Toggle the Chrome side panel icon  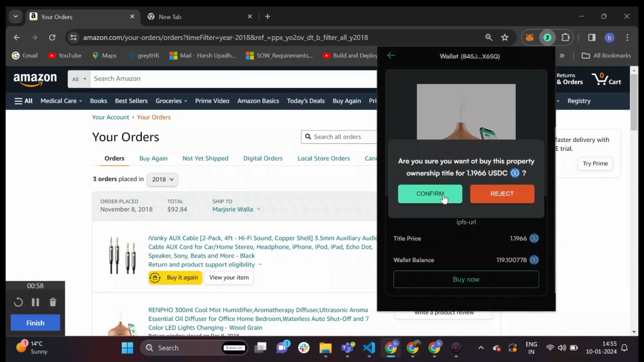pos(592,37)
